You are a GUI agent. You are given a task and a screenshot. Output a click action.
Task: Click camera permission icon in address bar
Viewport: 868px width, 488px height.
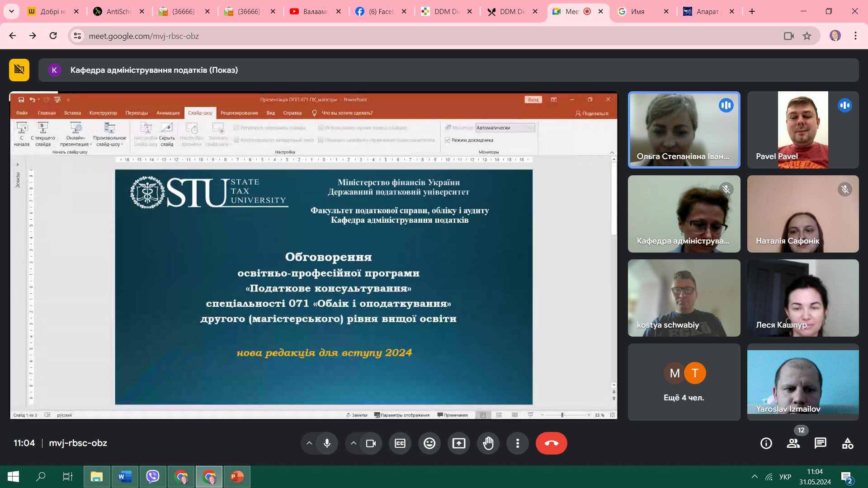(789, 36)
